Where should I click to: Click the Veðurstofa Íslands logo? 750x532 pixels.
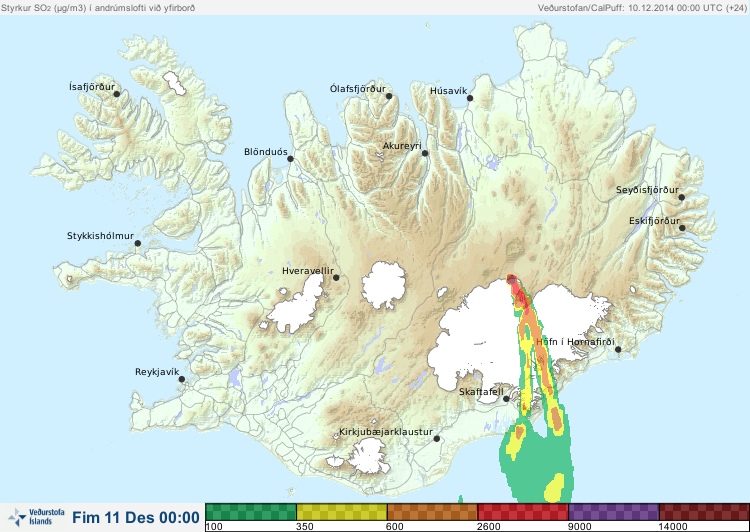point(36,517)
